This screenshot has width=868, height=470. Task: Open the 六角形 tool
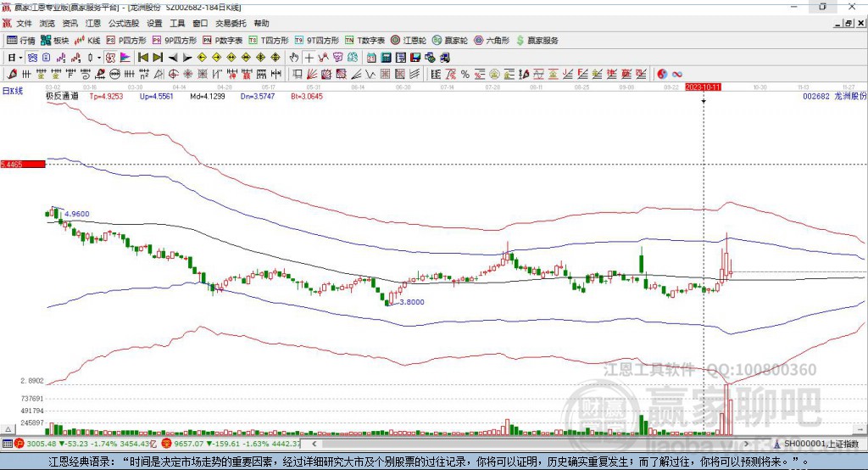point(492,41)
